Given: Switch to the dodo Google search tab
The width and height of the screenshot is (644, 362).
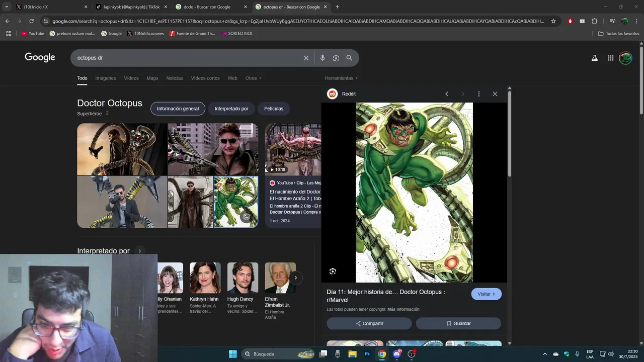Looking at the screenshot, I should click(x=211, y=7).
